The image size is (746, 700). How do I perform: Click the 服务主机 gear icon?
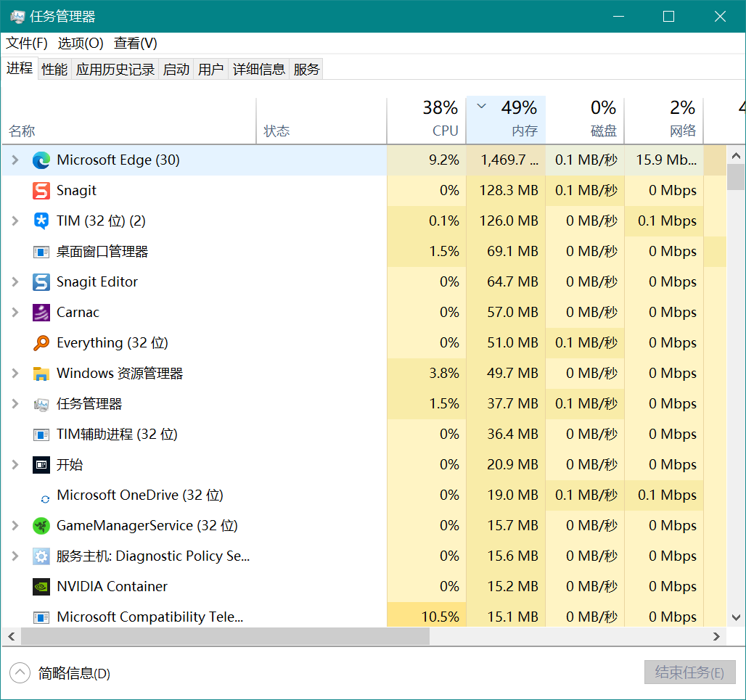[x=41, y=556]
